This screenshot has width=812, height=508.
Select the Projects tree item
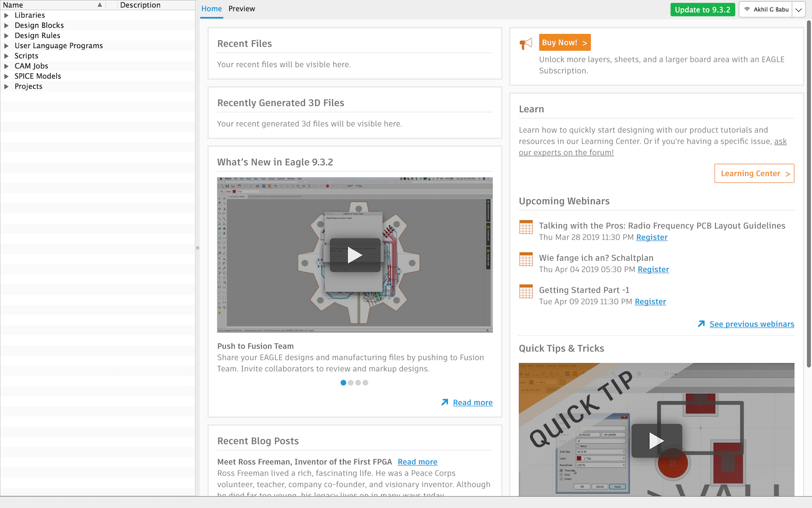click(x=28, y=87)
